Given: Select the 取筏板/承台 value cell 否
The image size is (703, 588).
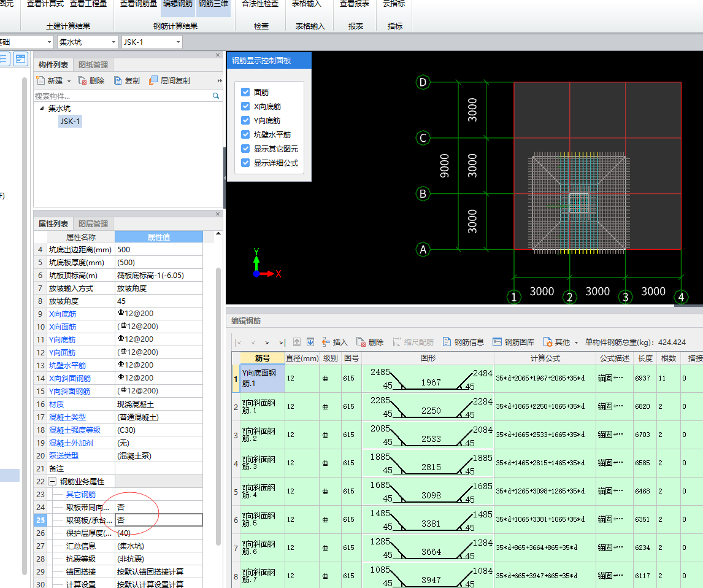Looking at the screenshot, I should [159, 520].
